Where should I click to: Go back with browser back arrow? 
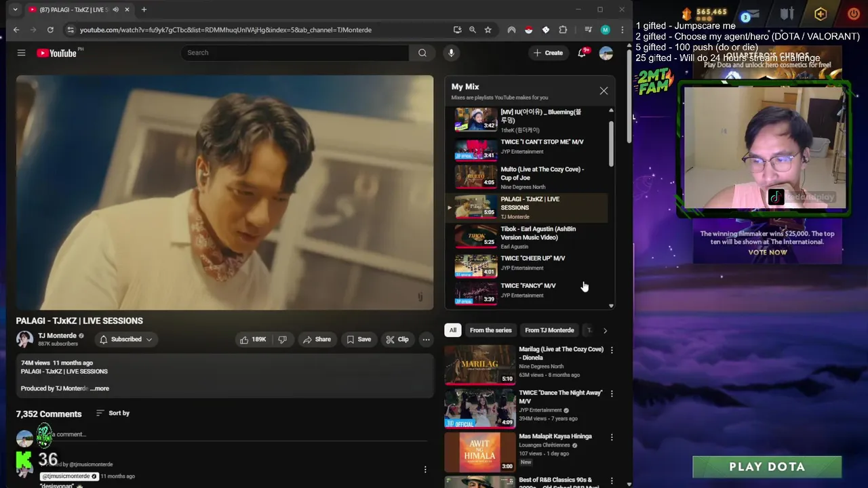click(x=16, y=30)
